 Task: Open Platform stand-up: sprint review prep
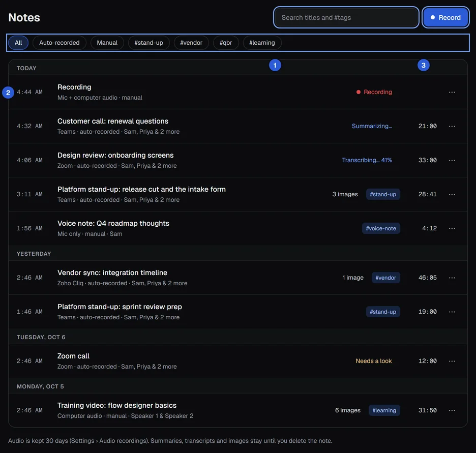point(120,307)
